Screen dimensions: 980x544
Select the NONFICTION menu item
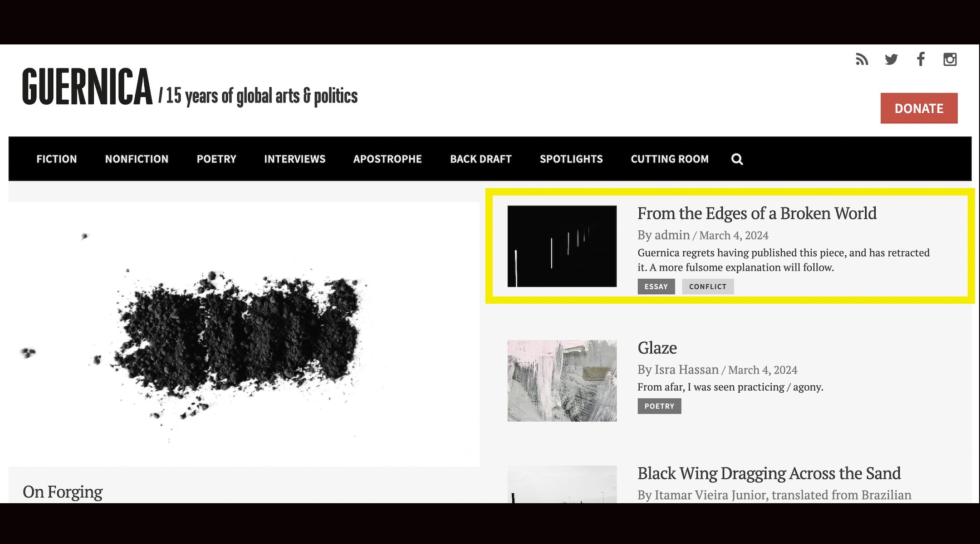click(136, 158)
